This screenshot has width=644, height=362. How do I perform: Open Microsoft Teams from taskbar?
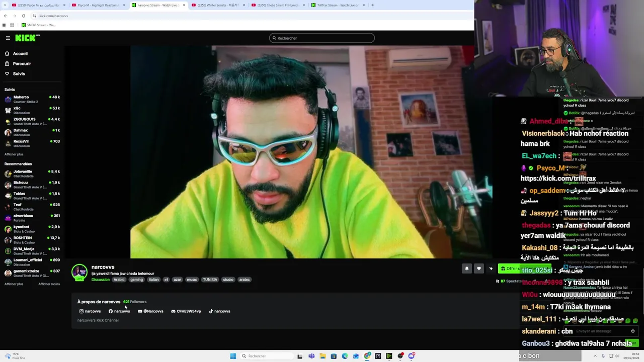tap(311, 356)
